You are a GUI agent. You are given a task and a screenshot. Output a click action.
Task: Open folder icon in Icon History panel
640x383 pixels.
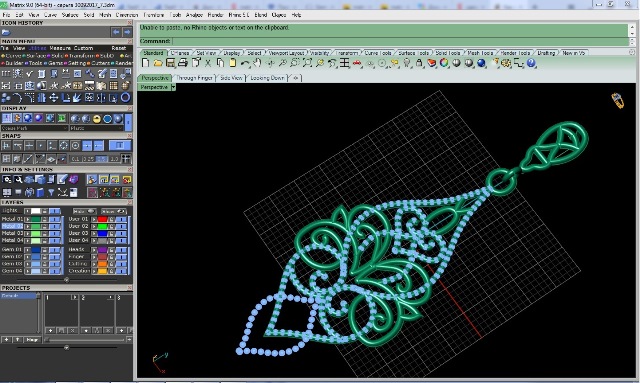click(x=6, y=32)
